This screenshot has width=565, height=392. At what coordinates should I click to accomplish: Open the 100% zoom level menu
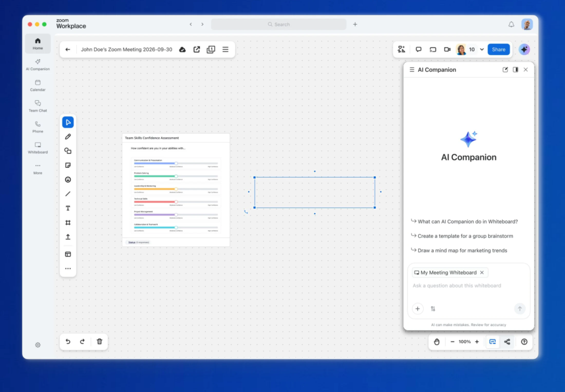pos(465,341)
